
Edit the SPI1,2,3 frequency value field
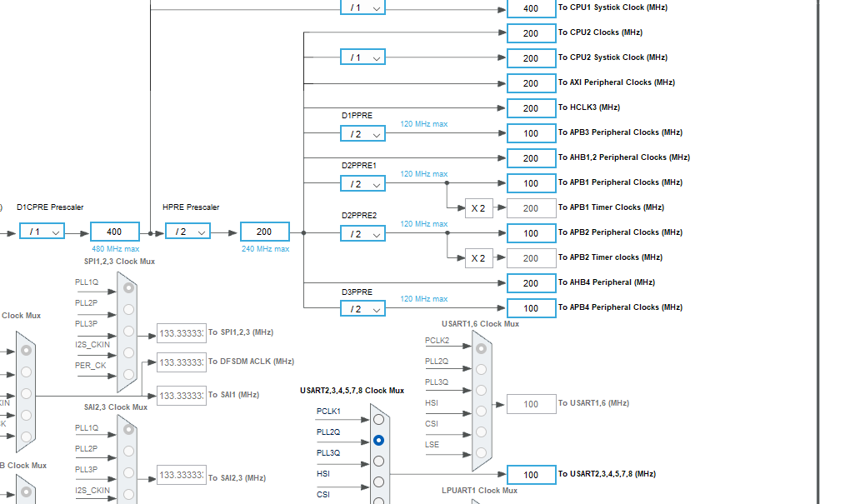[181, 332]
